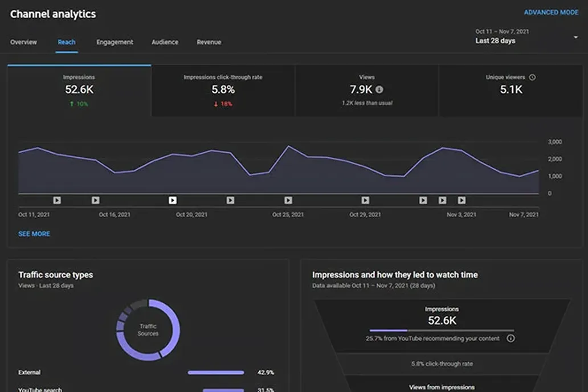Click the info icon next to YouTube recommending content
Image resolution: width=588 pixels, height=392 pixels.
511,338
